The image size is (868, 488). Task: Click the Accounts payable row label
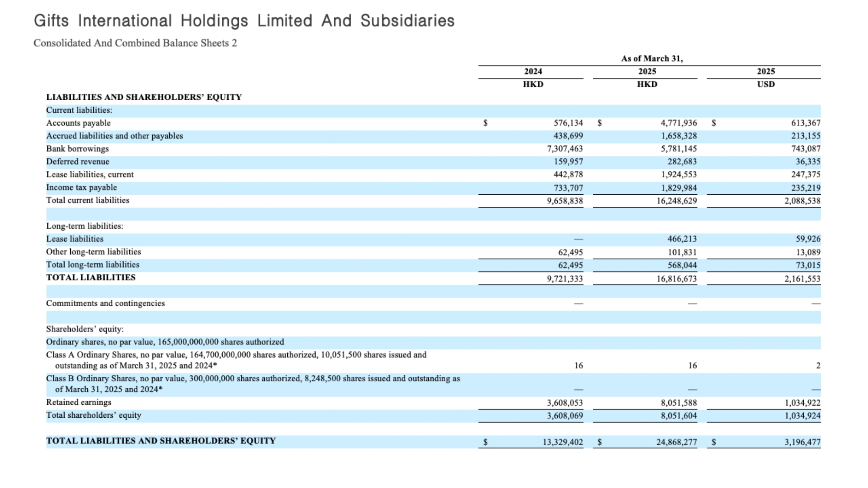[79, 123]
